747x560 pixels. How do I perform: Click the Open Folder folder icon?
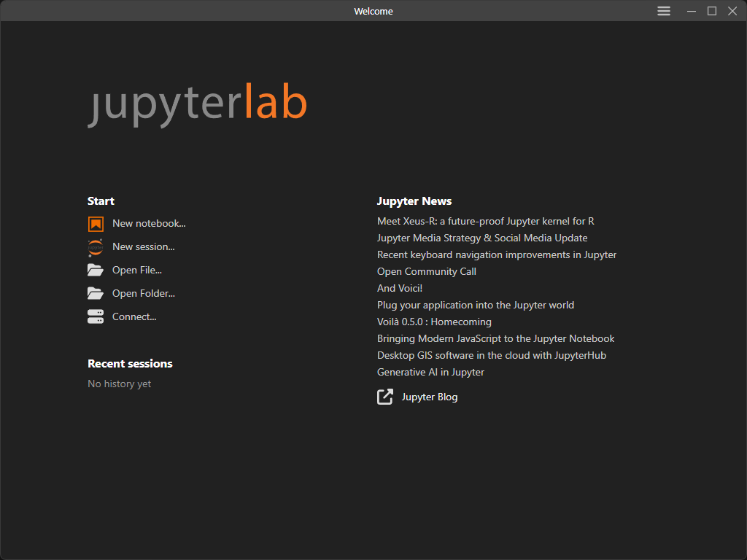(x=96, y=294)
